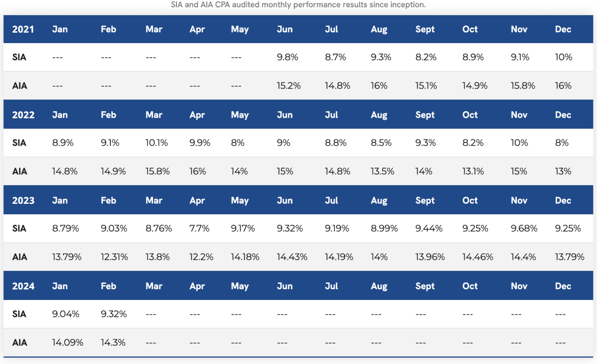Click AIA's February 2024 value 14.3%
Viewport: 597px width, 364px height.
click(x=113, y=343)
